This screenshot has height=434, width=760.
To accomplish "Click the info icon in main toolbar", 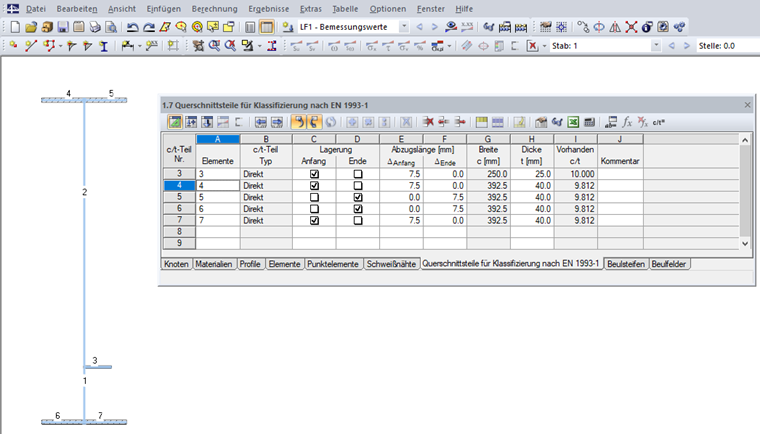I will [647, 27].
